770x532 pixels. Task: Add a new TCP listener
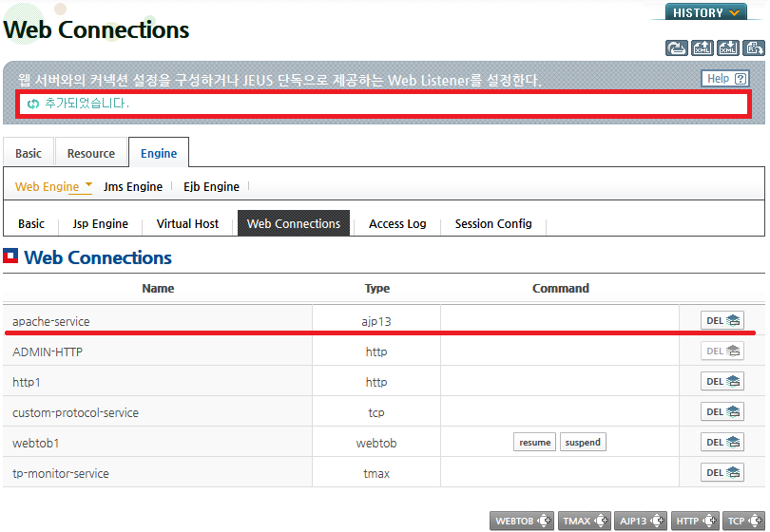coord(743,521)
